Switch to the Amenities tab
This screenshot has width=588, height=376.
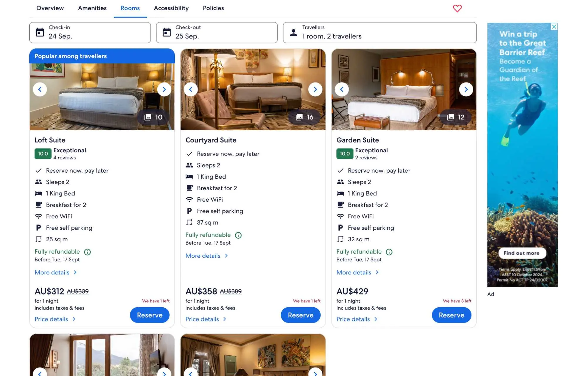(x=92, y=8)
